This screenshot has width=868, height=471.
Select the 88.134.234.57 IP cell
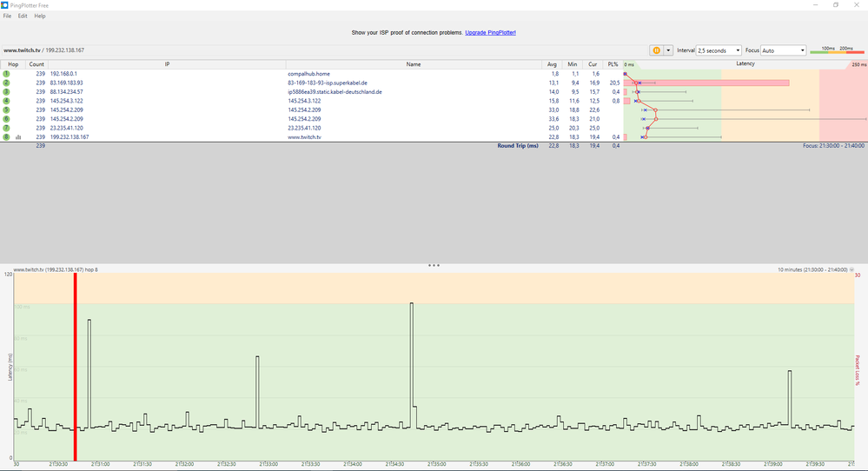[66, 92]
